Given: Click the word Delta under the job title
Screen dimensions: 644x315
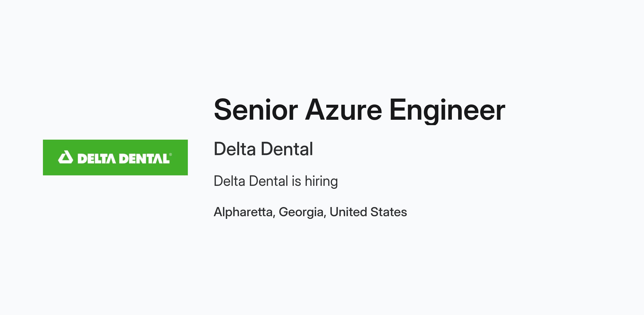Looking at the screenshot, I should [235, 149].
